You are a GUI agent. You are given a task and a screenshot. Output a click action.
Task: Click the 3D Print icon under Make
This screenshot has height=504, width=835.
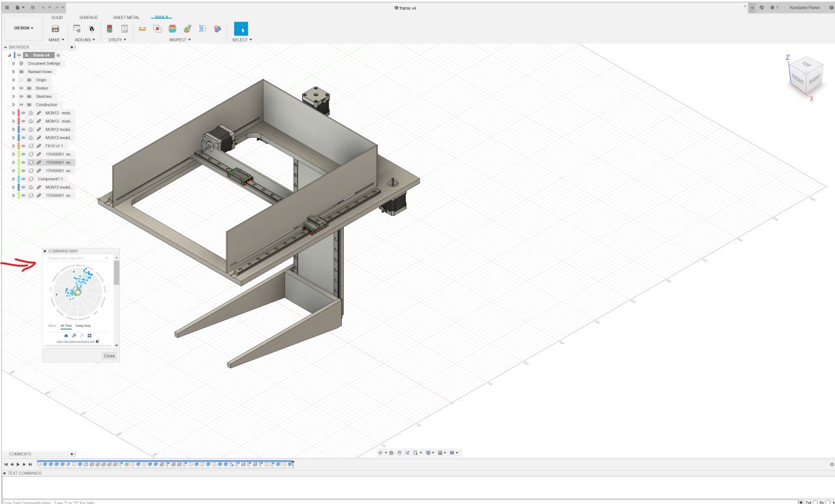click(55, 29)
